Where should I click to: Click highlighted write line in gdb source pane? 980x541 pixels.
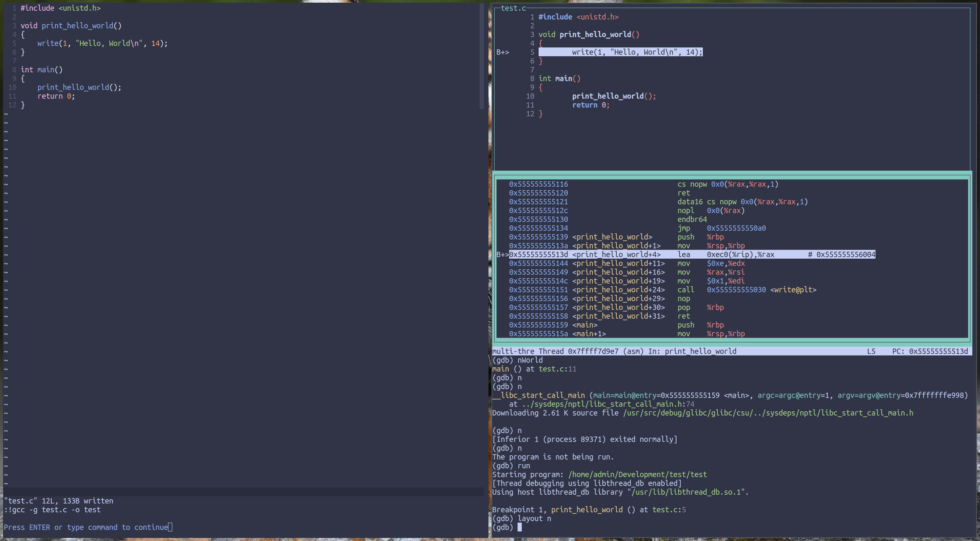pyautogui.click(x=621, y=52)
